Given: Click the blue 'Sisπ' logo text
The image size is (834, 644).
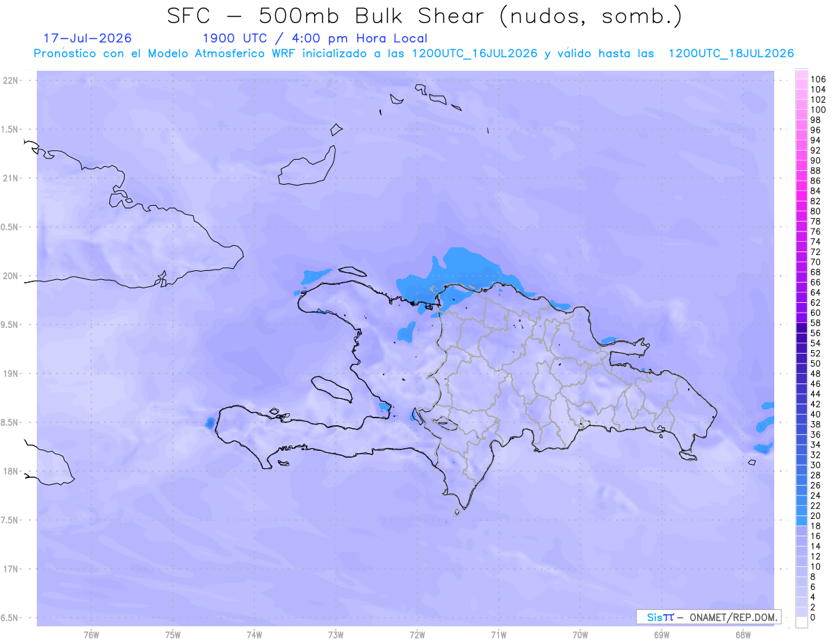Looking at the screenshot, I should click(x=660, y=617).
